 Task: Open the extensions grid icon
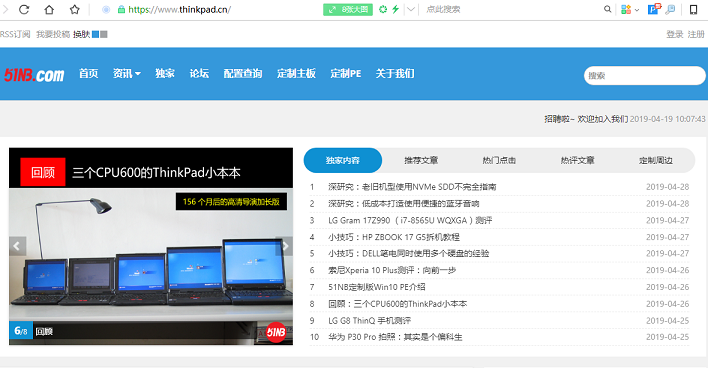[x=626, y=9]
